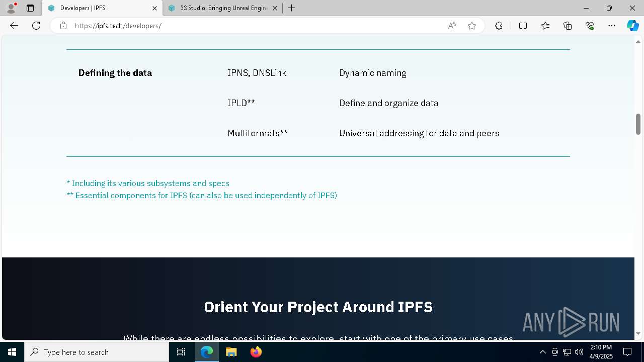644x362 pixels.
Task: Open the Edge profile icon
Action: pos(11,8)
